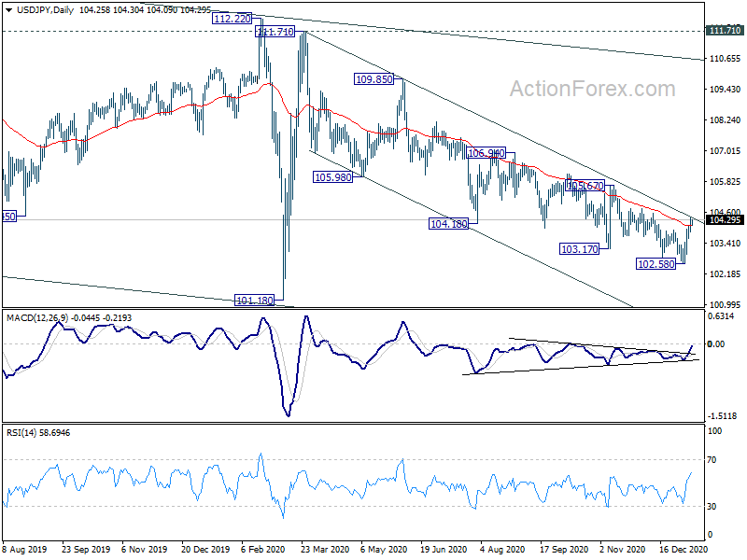Click the RSI 100 scale label

tap(714, 431)
